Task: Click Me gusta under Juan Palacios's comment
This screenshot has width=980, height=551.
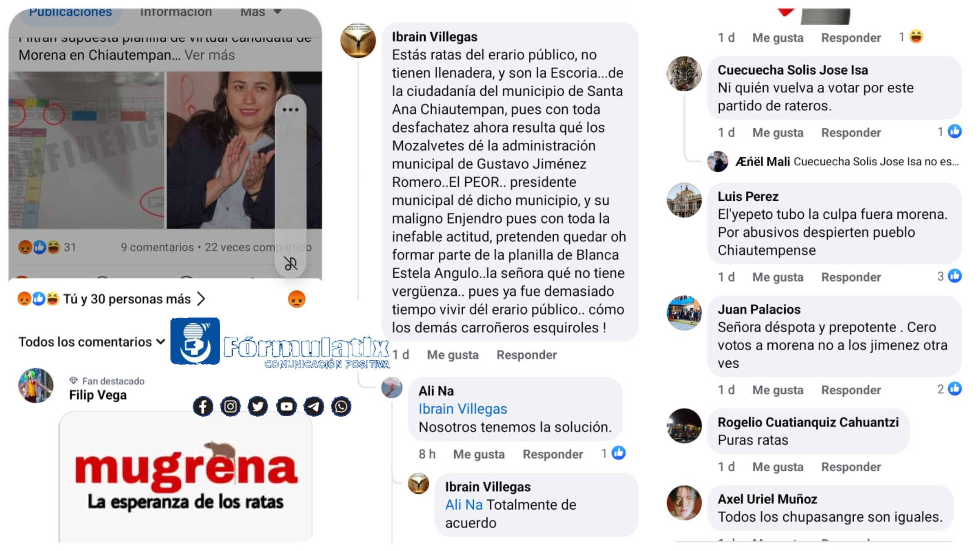Action: (x=778, y=390)
